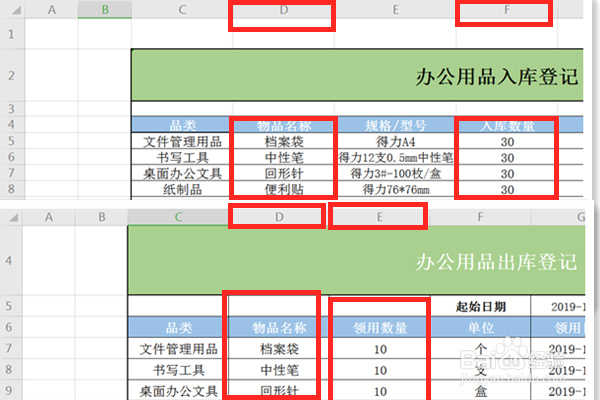Select the 便利贴 cell
This screenshot has height=400, width=600.
pos(284,189)
